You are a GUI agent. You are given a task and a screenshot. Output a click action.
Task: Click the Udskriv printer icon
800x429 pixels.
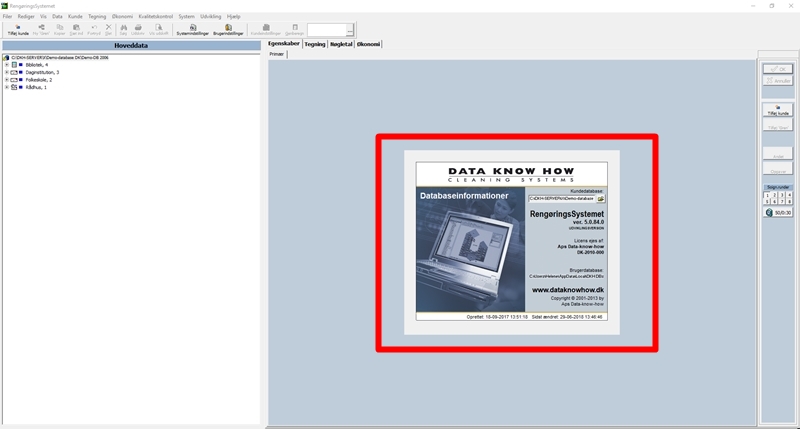point(138,30)
